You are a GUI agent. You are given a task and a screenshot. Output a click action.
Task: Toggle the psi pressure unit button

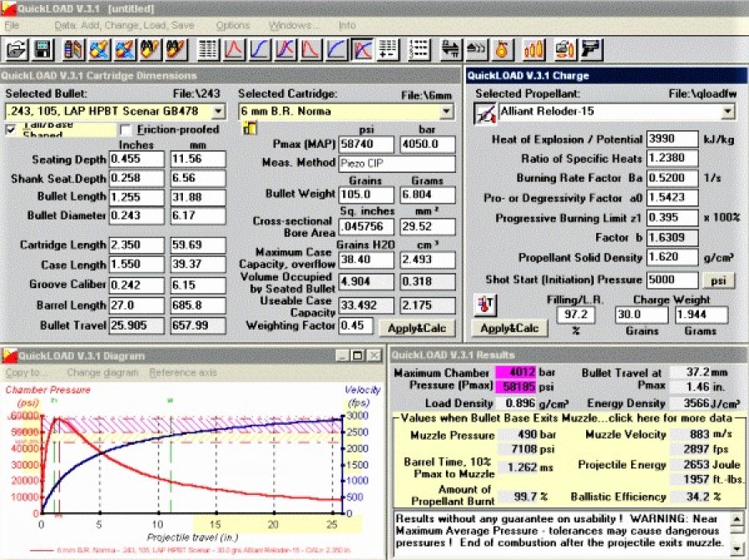click(717, 280)
